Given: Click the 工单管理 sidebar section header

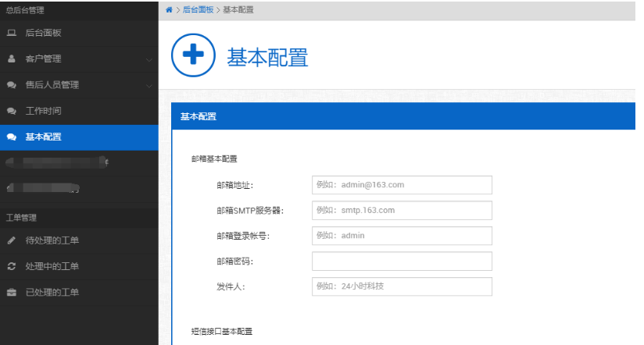Looking at the screenshot, I should click(21, 218).
